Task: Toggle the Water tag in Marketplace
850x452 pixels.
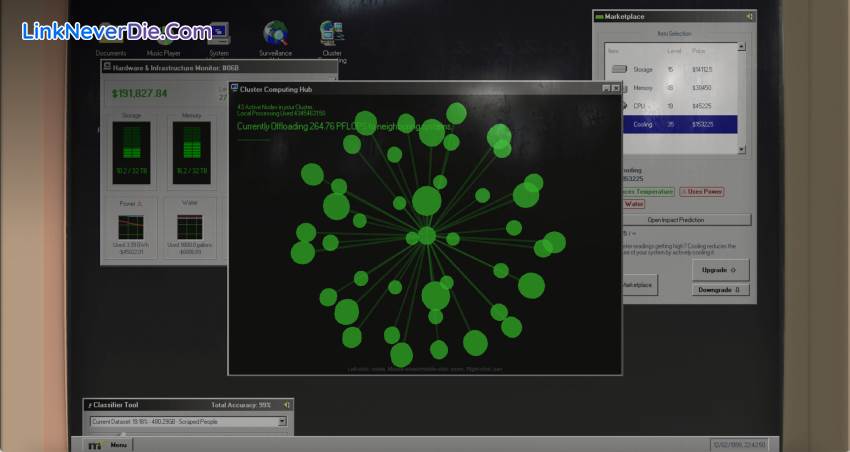Action: click(x=634, y=204)
